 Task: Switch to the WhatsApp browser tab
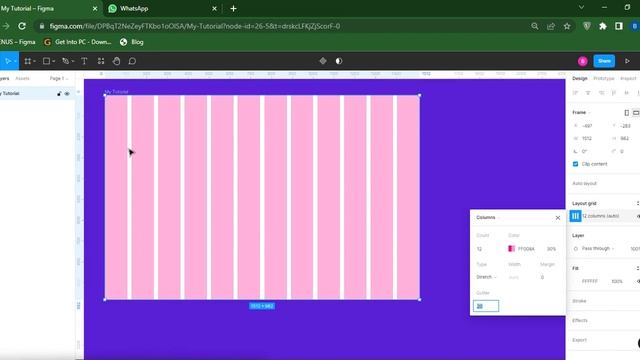162,9
